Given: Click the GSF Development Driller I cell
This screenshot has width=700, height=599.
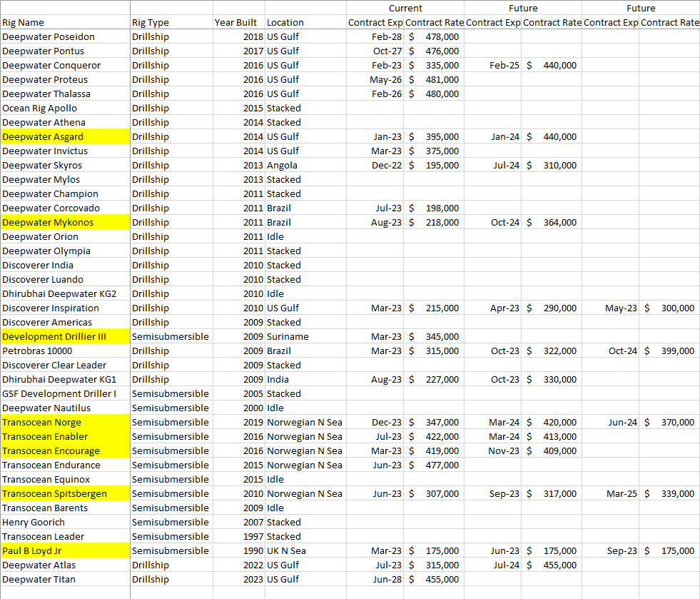Looking at the screenshot, I should tap(65, 394).
